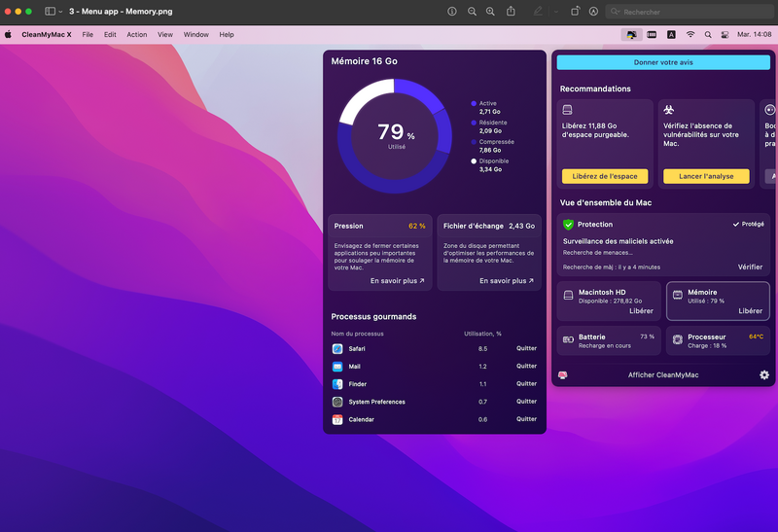Open En savoir plus under Fichier d'échange
This screenshot has width=778, height=532.
[506, 281]
